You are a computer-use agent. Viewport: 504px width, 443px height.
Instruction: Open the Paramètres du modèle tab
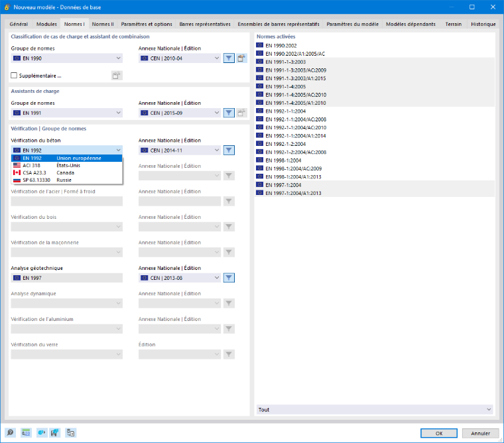click(x=353, y=24)
